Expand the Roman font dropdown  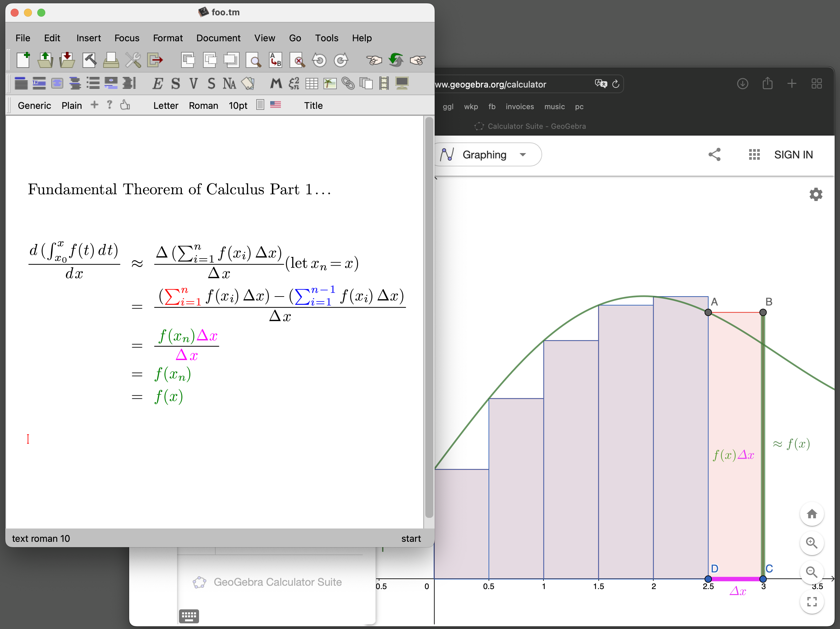click(204, 105)
